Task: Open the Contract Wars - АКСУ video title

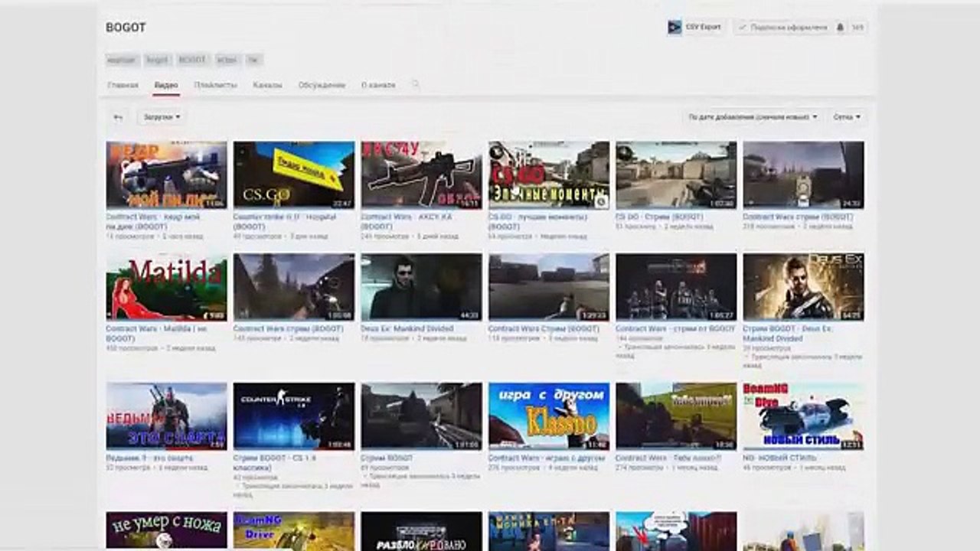Action: 407,222
